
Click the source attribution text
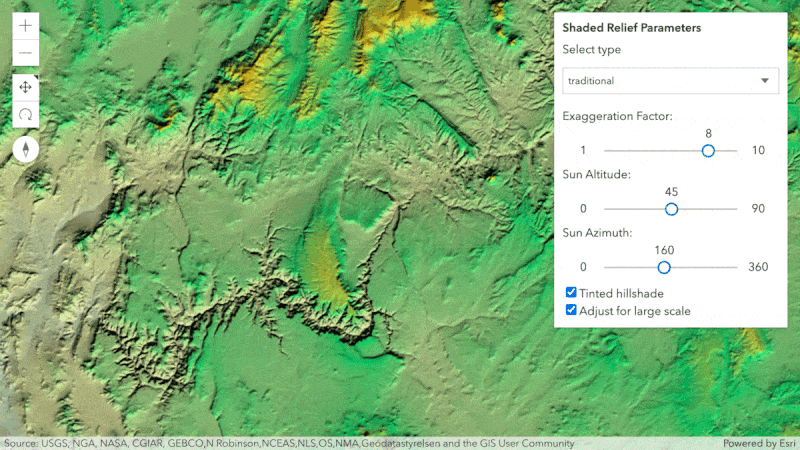289,443
